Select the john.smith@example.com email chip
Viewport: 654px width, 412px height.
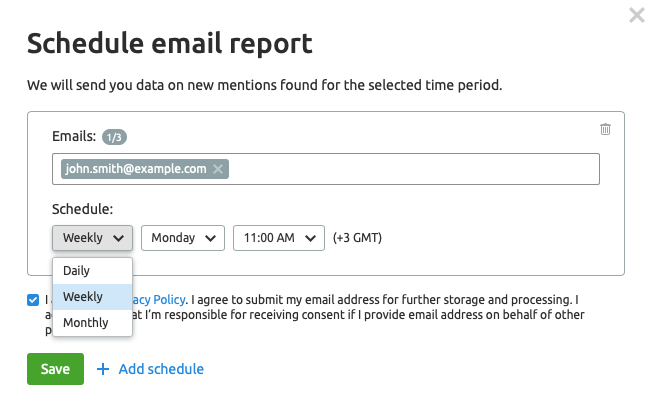[136, 169]
